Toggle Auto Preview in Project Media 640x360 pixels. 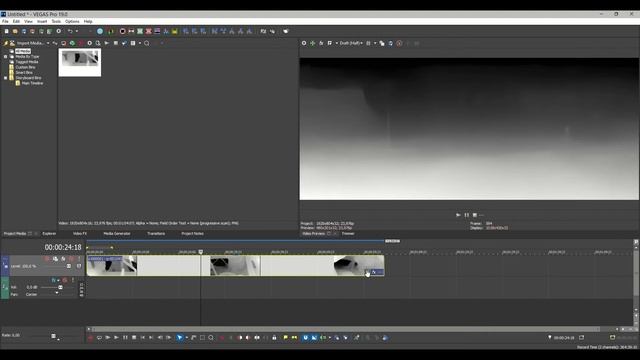(x=124, y=43)
